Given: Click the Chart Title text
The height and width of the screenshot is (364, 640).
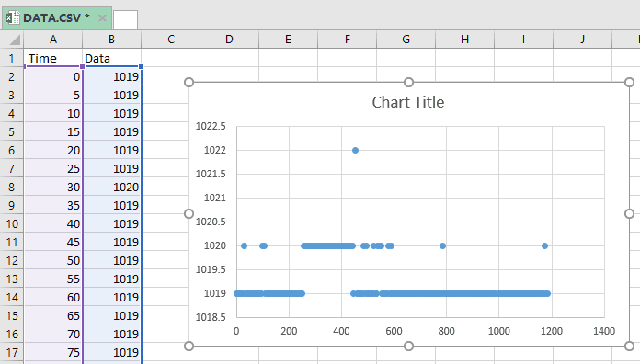Looking at the screenshot, I should point(407,102).
